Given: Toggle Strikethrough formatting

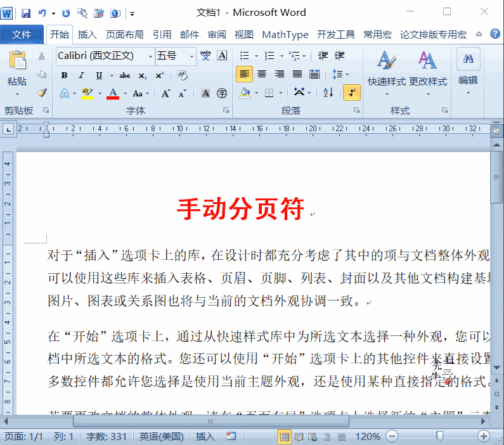Looking at the screenshot, I should (125, 75).
